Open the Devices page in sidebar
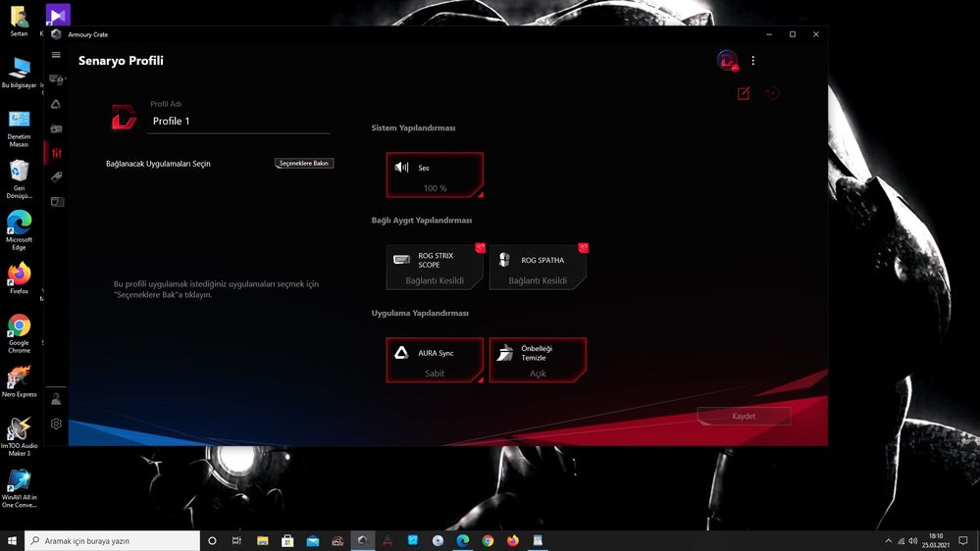The image size is (980, 551). coord(56,79)
